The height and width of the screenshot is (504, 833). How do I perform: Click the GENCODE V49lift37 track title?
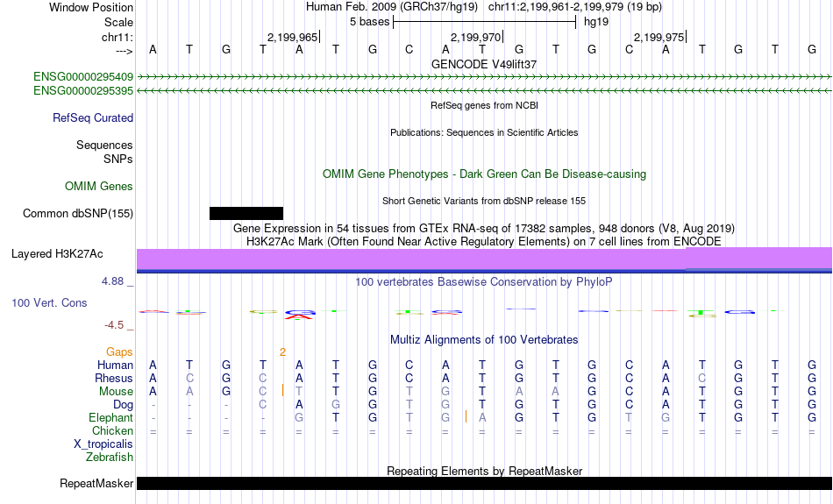pos(484,64)
